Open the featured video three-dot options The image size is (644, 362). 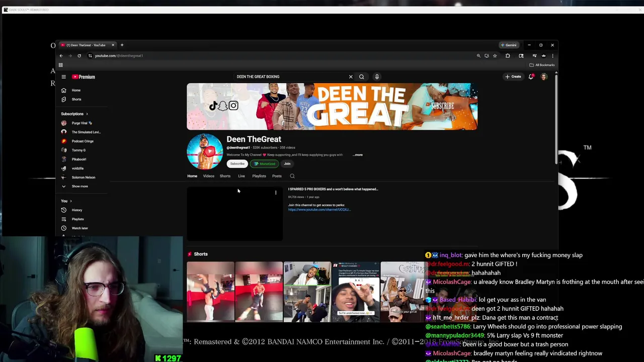(x=276, y=193)
